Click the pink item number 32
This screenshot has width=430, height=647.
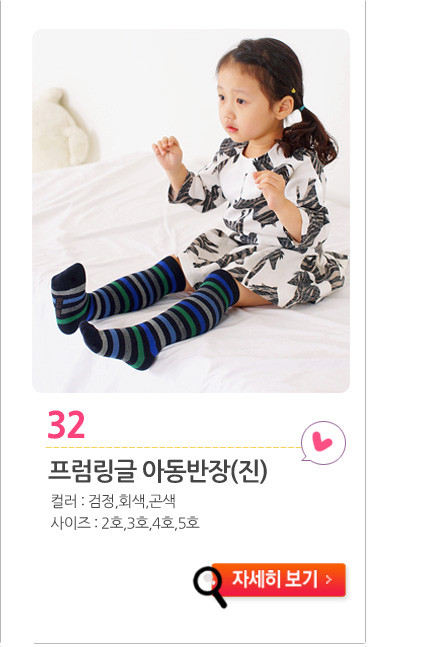point(66,425)
